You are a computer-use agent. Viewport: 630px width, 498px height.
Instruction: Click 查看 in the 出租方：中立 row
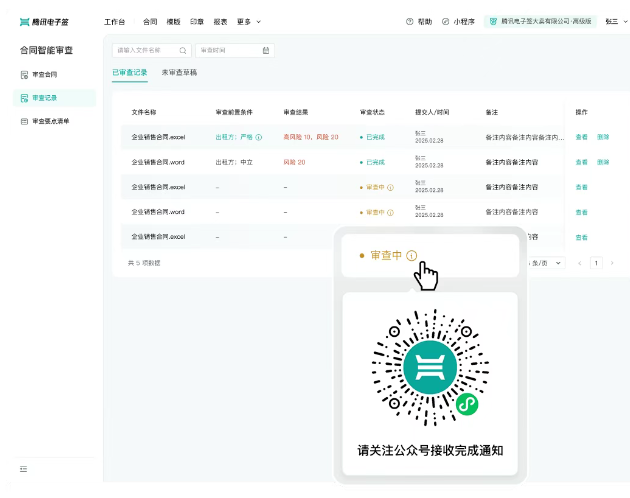pos(581,162)
